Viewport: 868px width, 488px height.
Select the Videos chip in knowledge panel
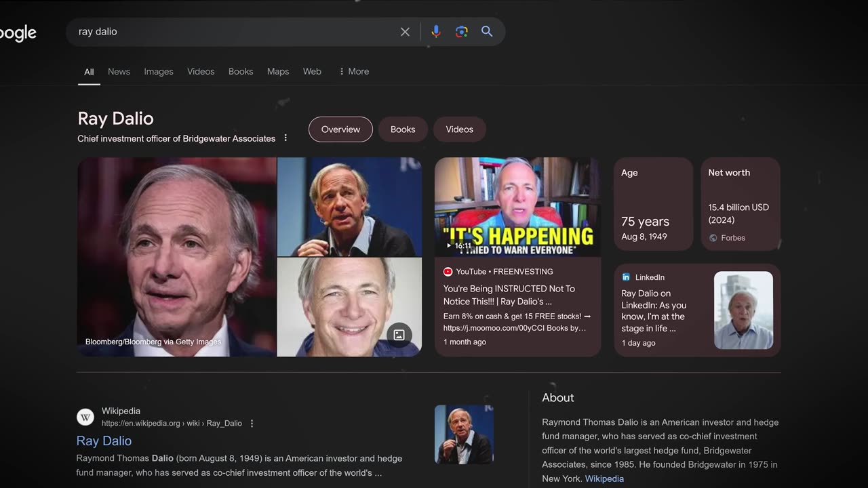[460, 129]
